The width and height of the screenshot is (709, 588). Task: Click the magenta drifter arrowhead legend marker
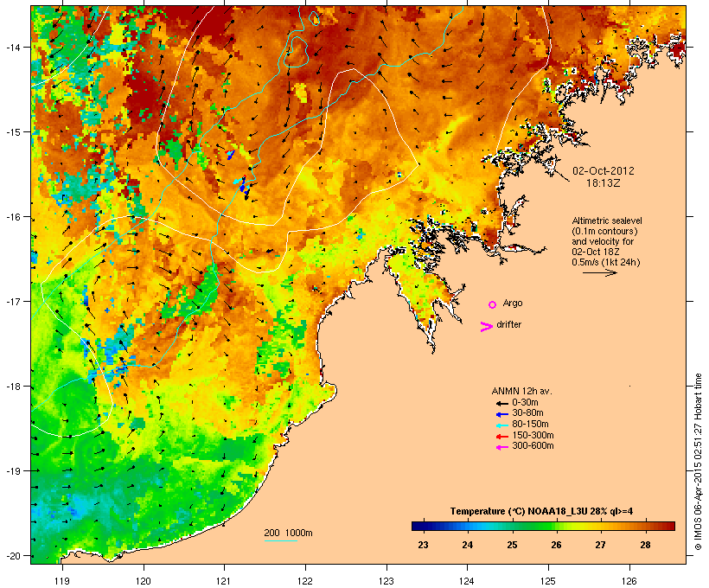[487, 327]
